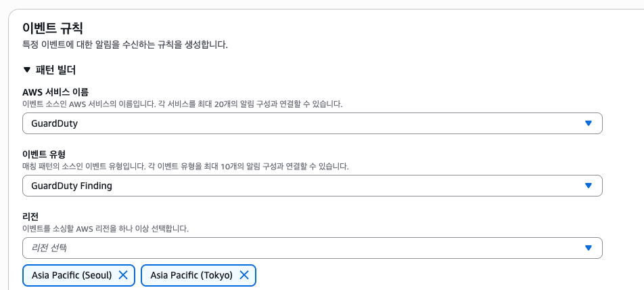644x290 pixels.
Task: Select the Asia Pacific (Tokyo) token label
Action: coord(191,275)
